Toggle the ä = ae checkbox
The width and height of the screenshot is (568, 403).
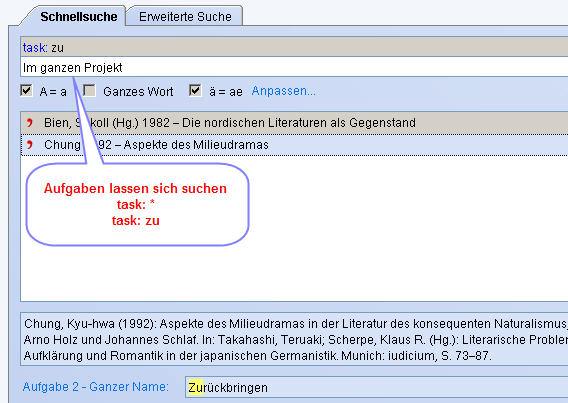pos(195,91)
